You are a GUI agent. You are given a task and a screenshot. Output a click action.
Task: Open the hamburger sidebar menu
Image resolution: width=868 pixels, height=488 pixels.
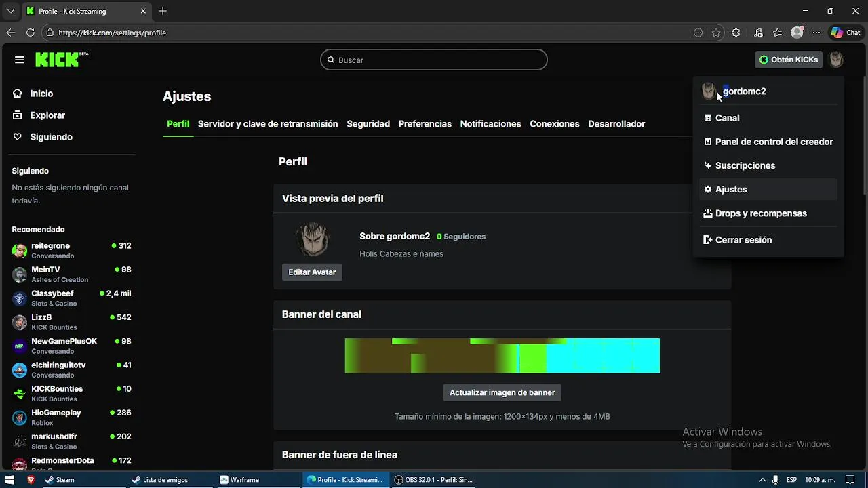pyautogui.click(x=20, y=60)
